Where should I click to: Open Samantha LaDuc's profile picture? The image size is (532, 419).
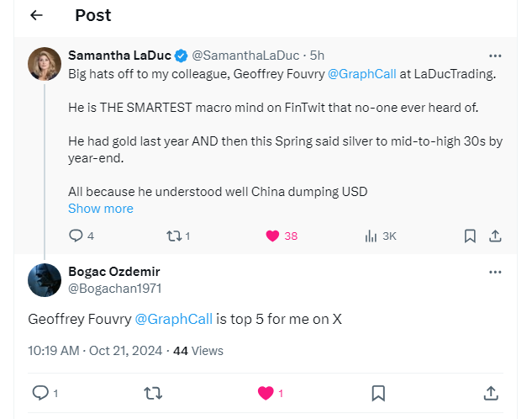click(x=44, y=65)
